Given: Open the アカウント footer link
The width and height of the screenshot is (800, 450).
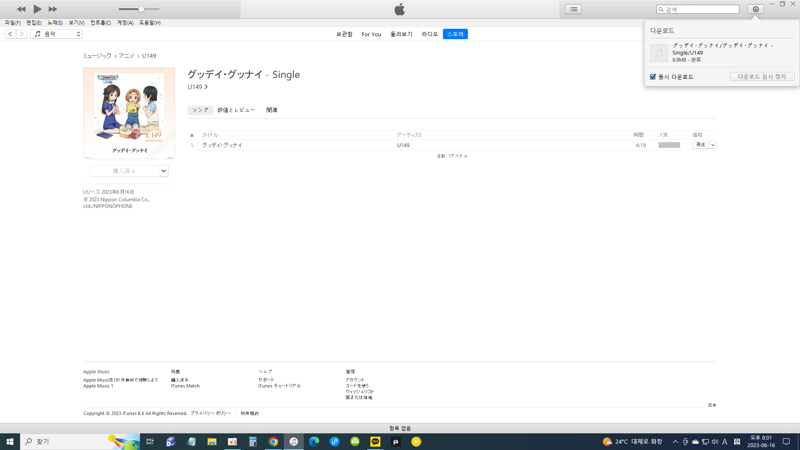Looking at the screenshot, I should click(x=355, y=380).
